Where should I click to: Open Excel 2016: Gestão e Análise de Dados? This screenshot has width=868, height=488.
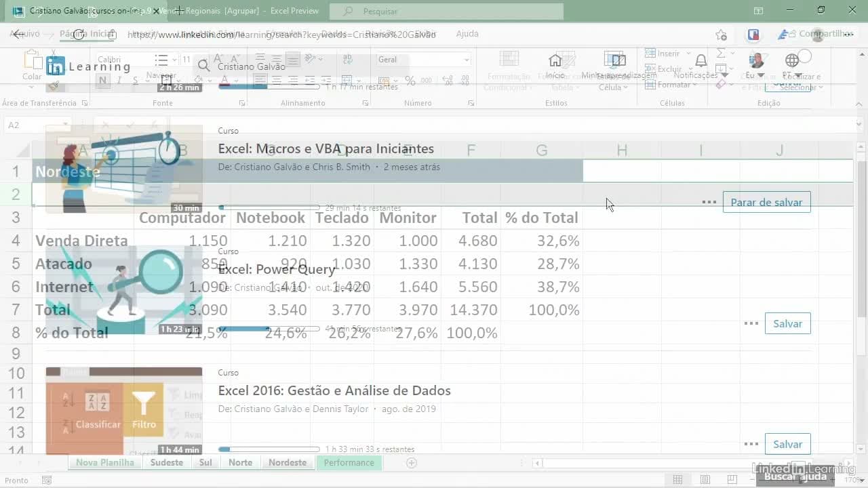coord(334,390)
